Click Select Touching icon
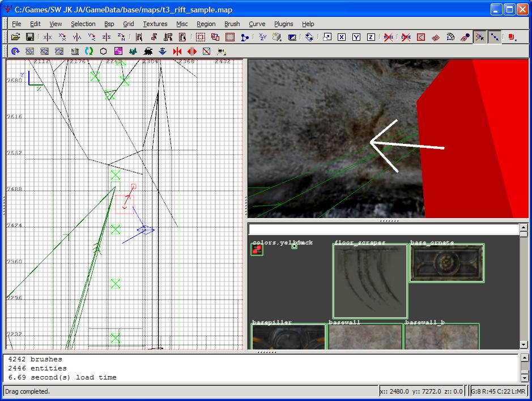This screenshot has height=401, width=532. tap(154, 37)
